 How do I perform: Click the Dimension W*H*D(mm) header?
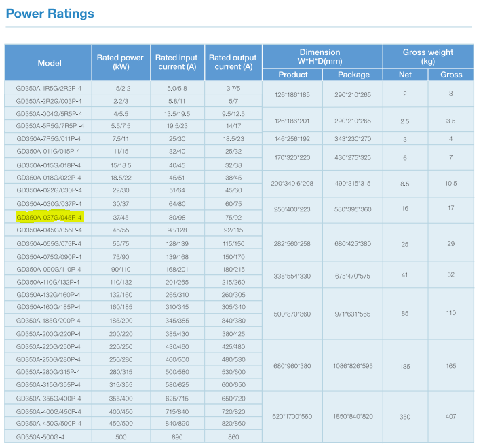click(x=322, y=56)
